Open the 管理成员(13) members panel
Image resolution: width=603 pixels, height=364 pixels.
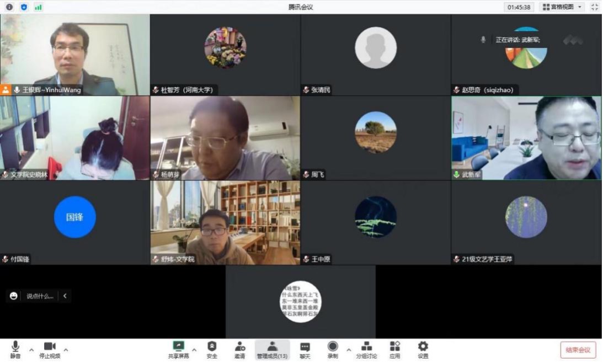click(272, 349)
